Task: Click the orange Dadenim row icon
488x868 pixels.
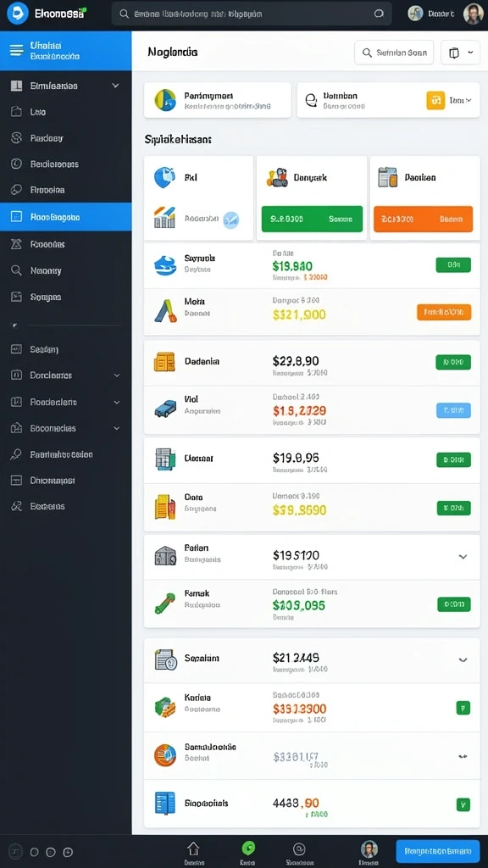Action: coord(164,361)
